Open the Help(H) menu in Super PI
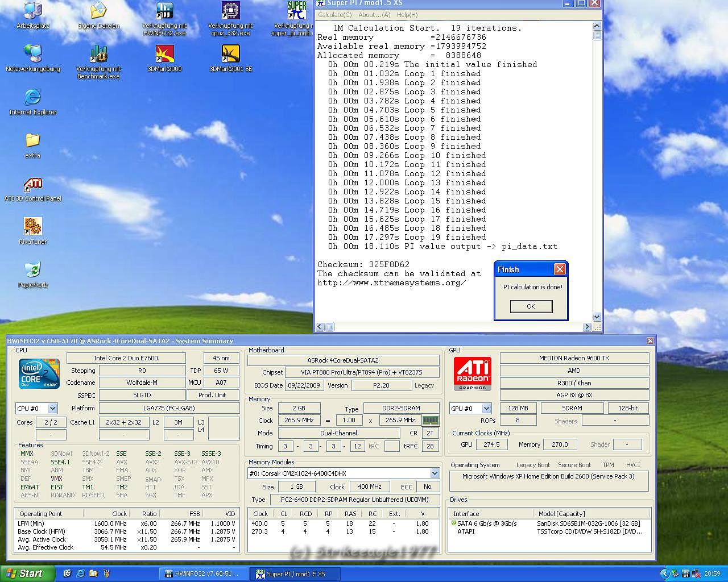The image size is (728, 582). 407,15
